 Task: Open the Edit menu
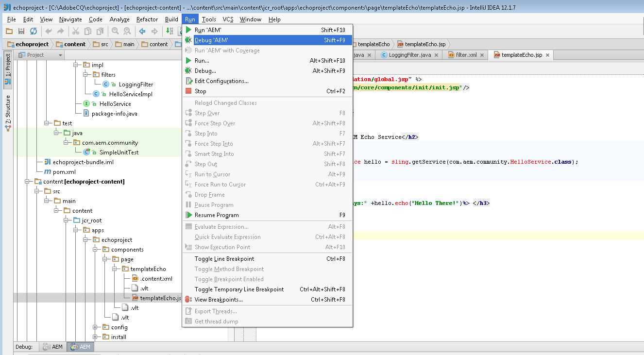coord(28,19)
